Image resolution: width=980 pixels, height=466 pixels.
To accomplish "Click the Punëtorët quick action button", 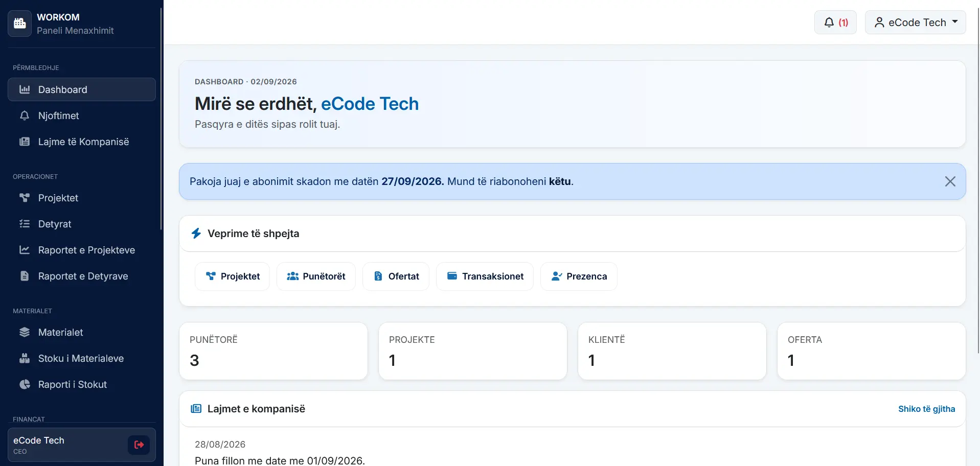I will (316, 276).
